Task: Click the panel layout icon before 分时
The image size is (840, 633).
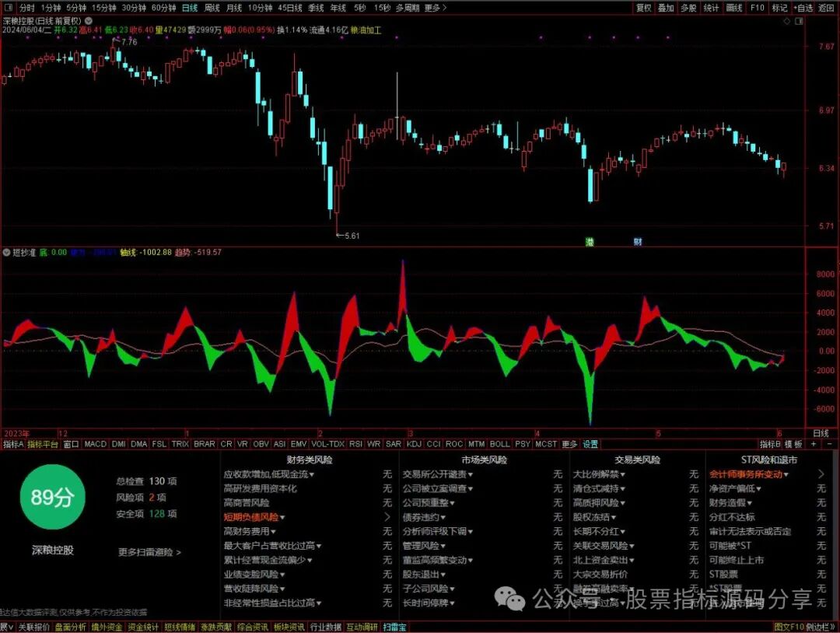Action: [x=9, y=8]
